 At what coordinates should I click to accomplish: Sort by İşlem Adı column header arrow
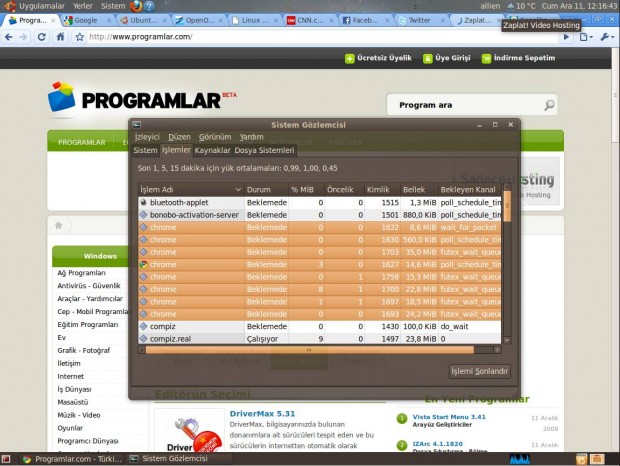(x=238, y=190)
